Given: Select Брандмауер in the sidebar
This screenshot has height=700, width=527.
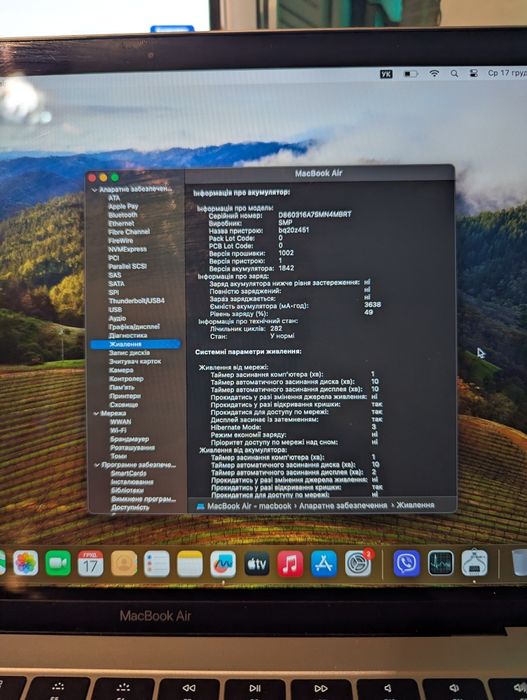Looking at the screenshot, I should (x=130, y=439).
